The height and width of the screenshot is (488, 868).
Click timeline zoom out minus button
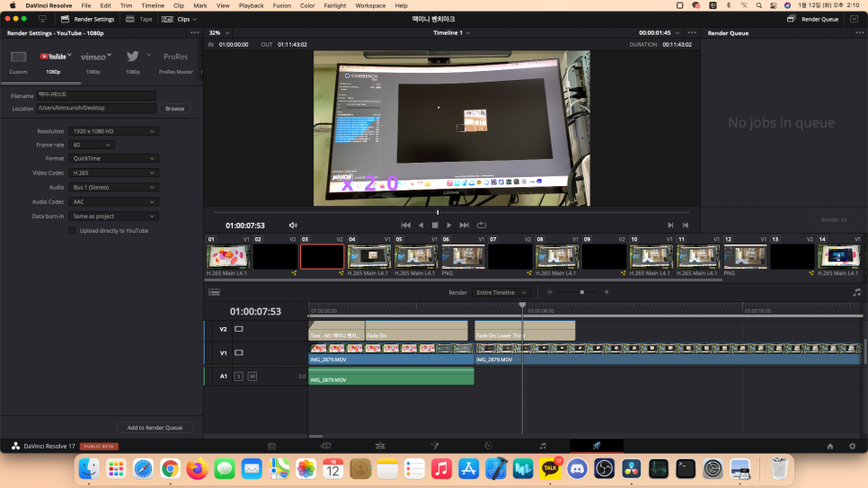click(550, 292)
